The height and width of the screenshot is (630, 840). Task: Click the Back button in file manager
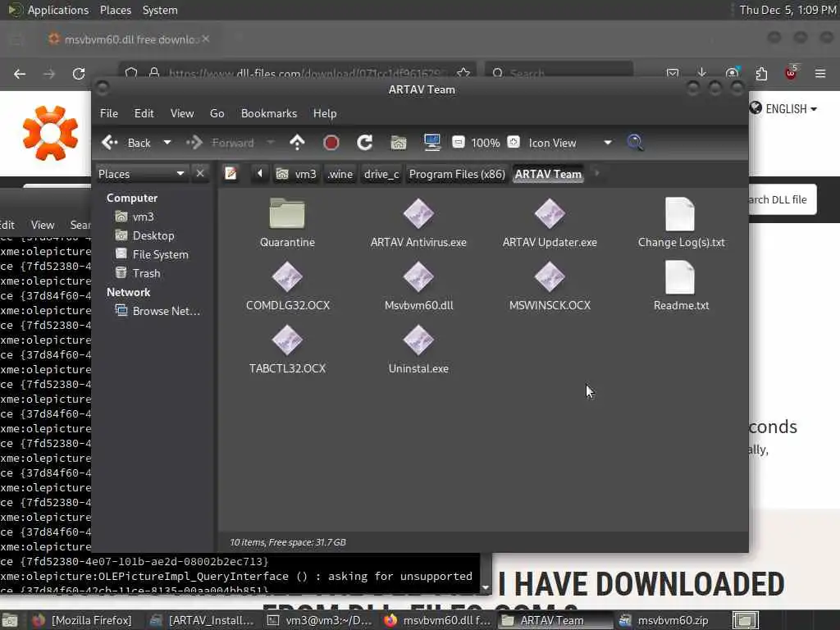coord(127,143)
